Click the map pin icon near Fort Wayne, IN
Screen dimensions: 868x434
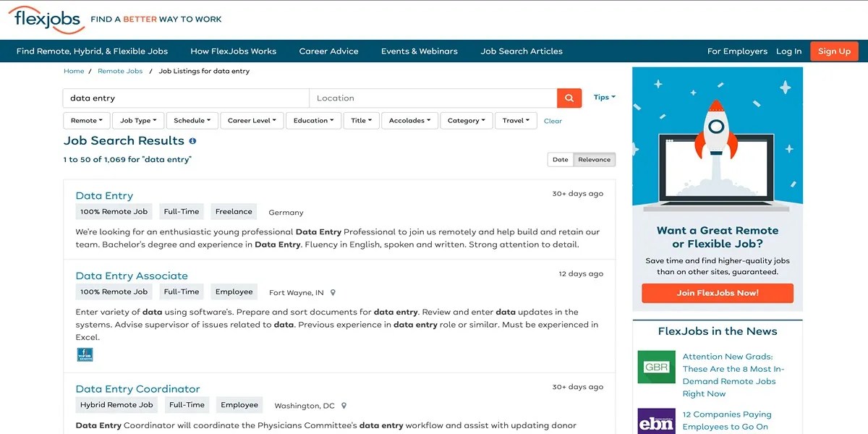tap(332, 292)
